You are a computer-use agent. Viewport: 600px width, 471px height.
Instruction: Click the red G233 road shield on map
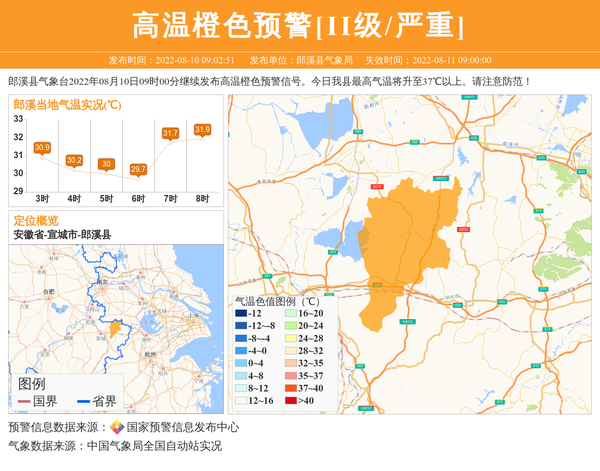[463, 229]
